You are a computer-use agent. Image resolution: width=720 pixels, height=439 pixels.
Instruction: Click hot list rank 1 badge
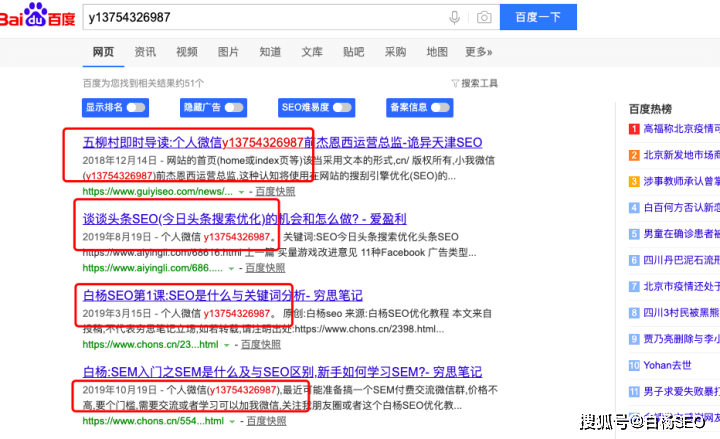point(634,129)
